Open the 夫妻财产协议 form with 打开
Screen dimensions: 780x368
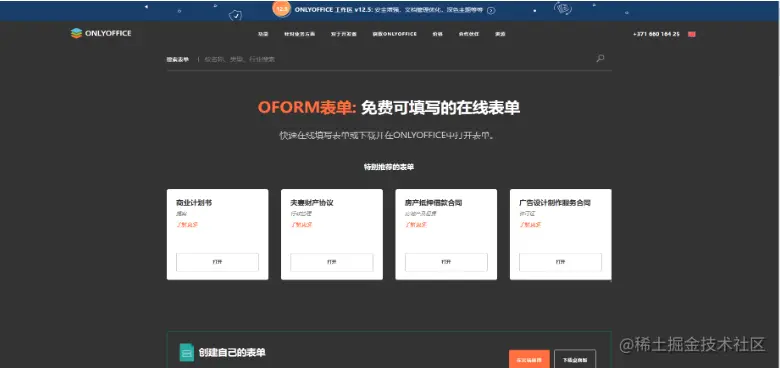coord(332,262)
